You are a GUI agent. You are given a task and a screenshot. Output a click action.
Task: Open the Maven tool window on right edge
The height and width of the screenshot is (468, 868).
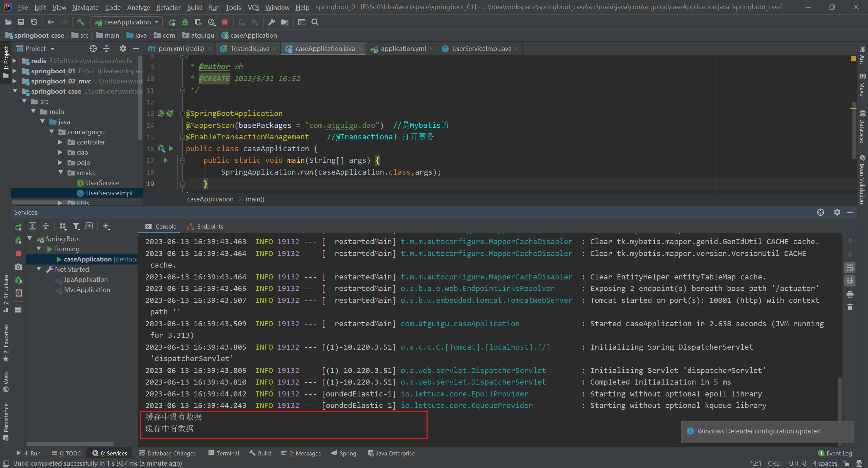tap(863, 86)
